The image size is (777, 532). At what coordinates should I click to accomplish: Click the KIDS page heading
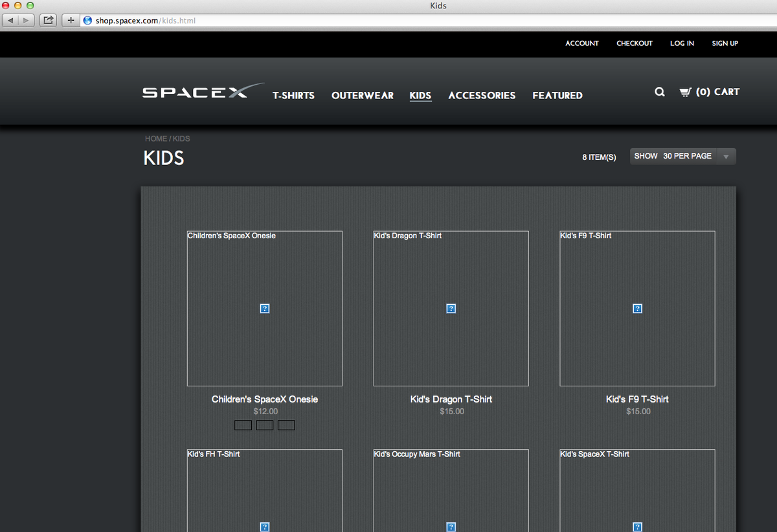tap(164, 158)
